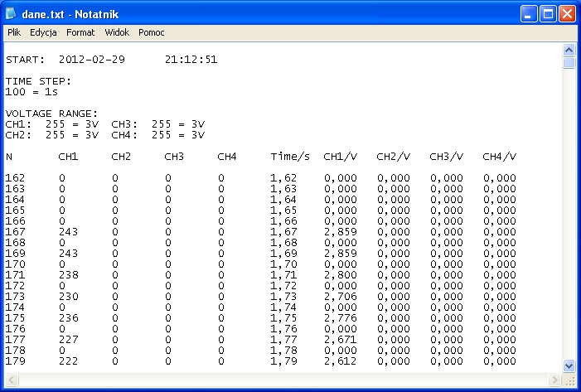Click the line '100 = 1s'
Screen dimensions: 581x392
31,92
